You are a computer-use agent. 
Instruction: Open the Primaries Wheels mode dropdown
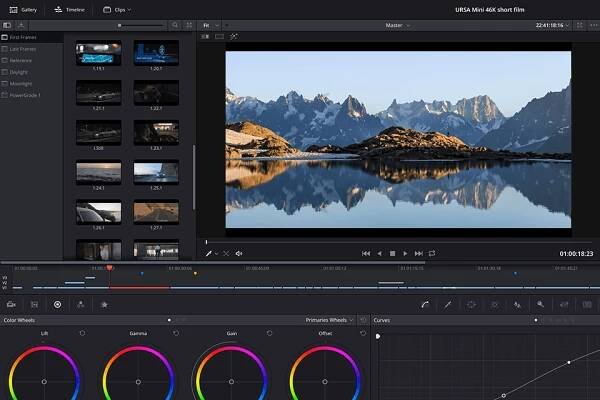click(329, 320)
